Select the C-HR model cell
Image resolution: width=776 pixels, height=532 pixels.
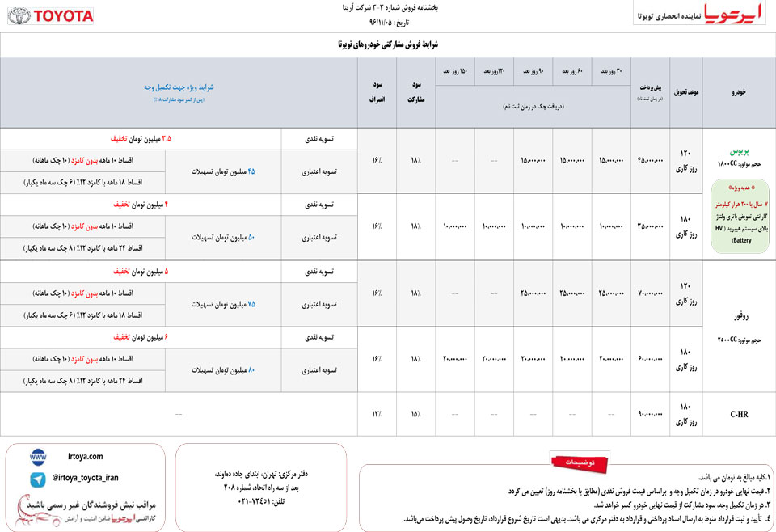[738, 415]
